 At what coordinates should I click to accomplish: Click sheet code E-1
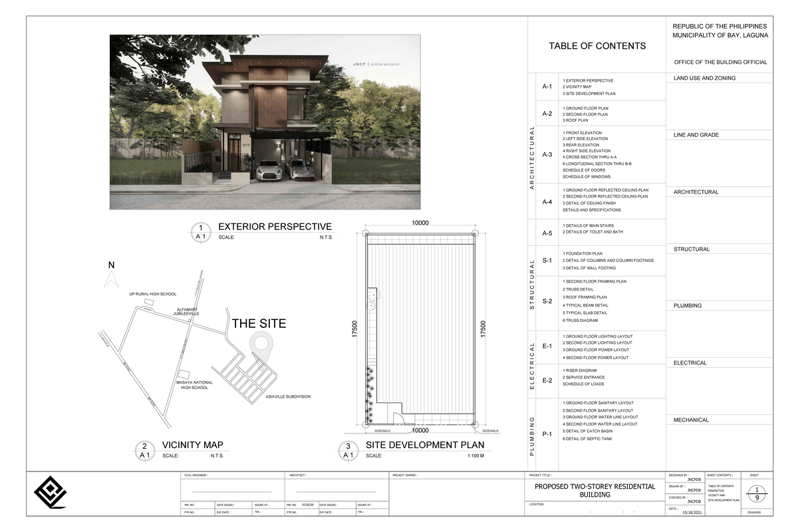(547, 346)
